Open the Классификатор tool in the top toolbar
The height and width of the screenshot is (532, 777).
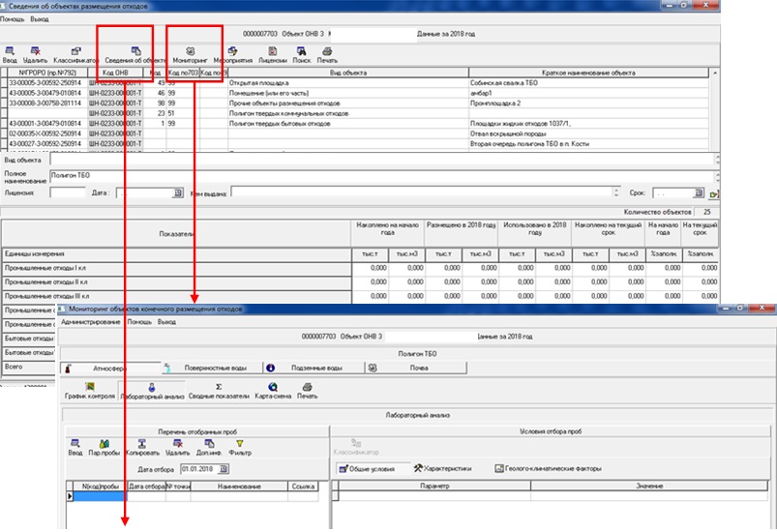click(73, 53)
